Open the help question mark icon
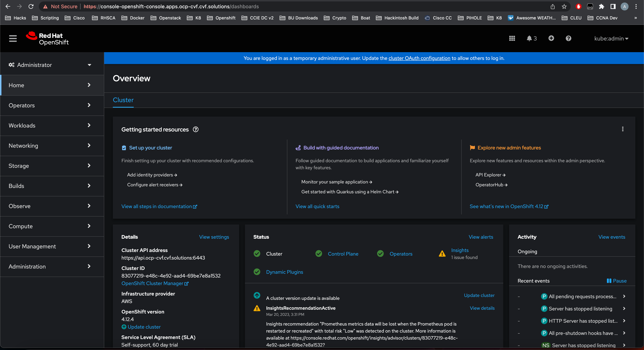 pyautogui.click(x=568, y=38)
